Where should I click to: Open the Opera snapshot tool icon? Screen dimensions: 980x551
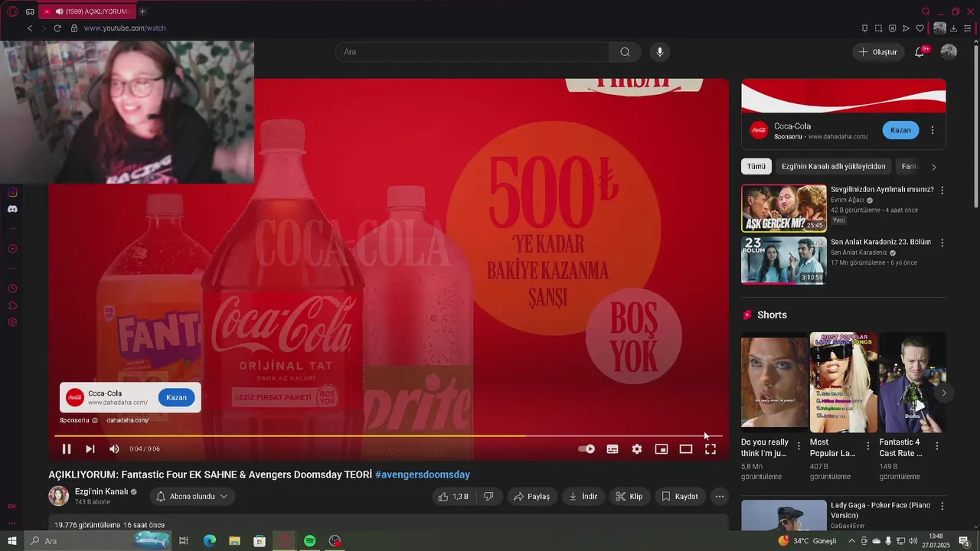pyautogui.click(x=878, y=28)
